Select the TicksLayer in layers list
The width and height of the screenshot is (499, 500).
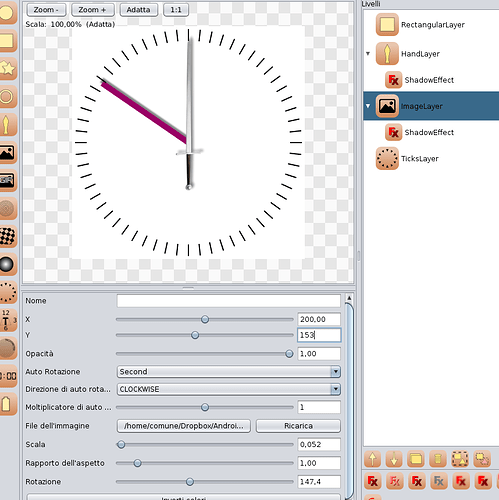click(419, 159)
